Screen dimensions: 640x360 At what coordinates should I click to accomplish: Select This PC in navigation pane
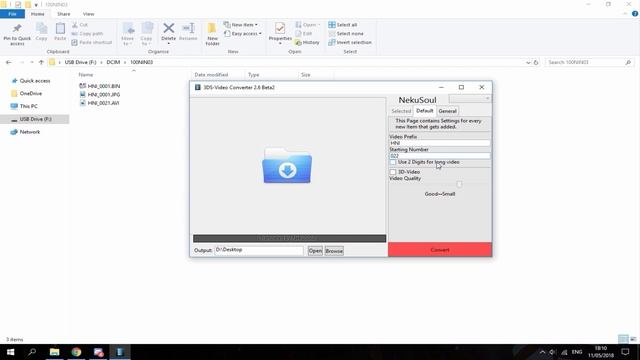29,106
